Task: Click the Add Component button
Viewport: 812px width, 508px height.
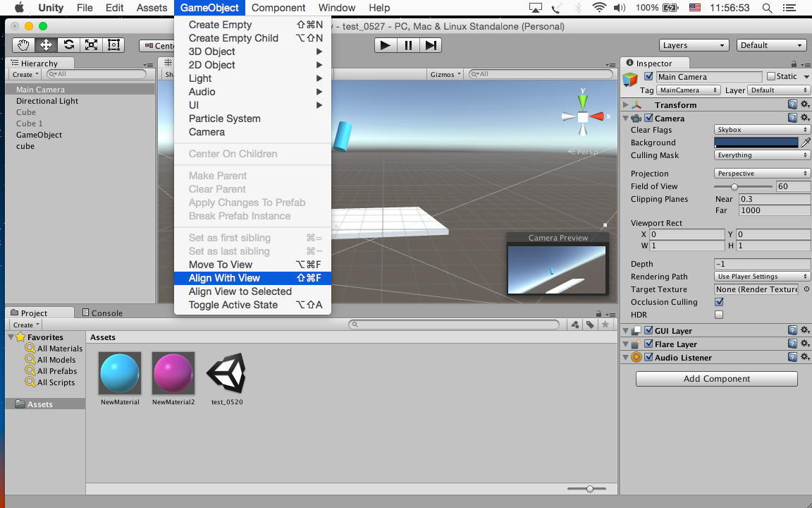Action: point(717,378)
